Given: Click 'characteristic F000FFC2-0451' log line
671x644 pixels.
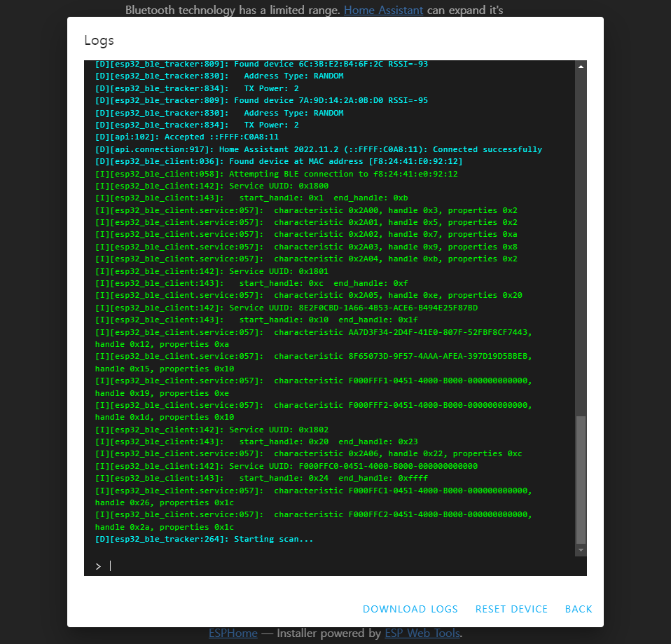Looking at the screenshot, I should tap(313, 521).
